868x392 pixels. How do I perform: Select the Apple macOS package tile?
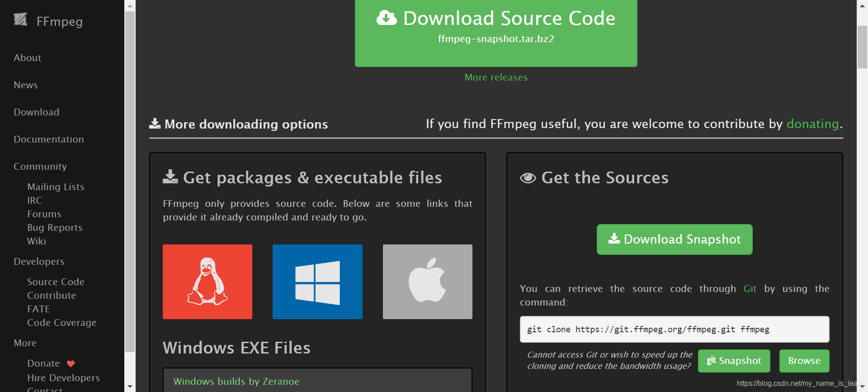[x=428, y=282]
